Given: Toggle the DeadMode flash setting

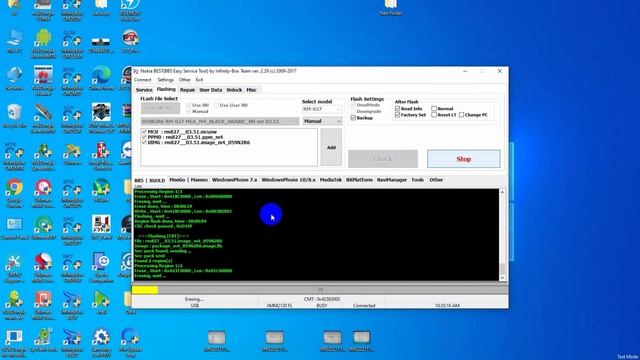Looking at the screenshot, I should coord(353,105).
